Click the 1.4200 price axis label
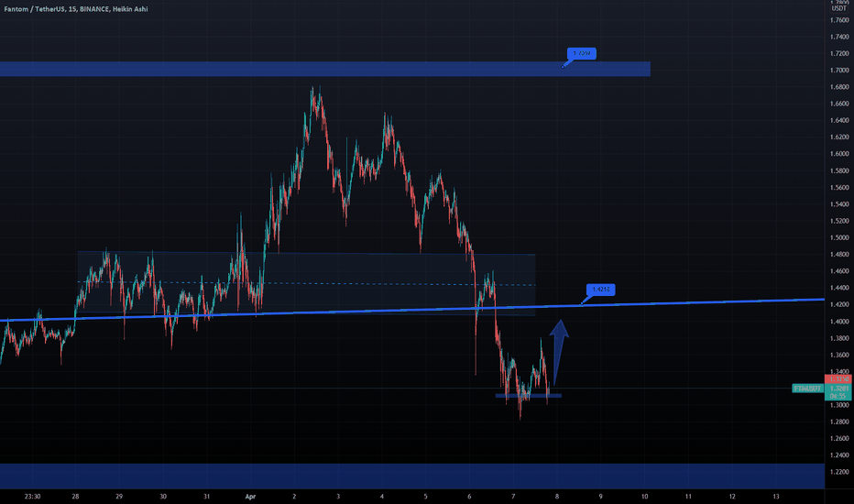Image resolution: width=854 pixels, height=504 pixels. (839, 305)
